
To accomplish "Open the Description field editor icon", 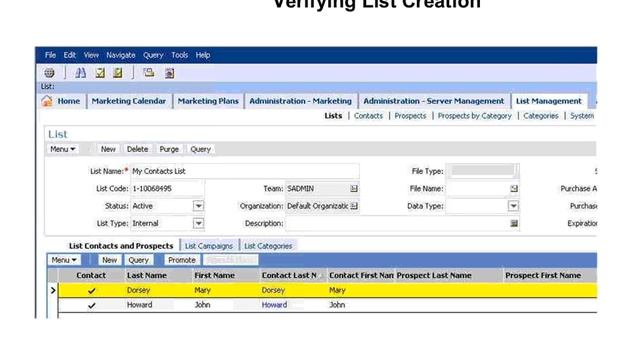I will (x=514, y=223).
